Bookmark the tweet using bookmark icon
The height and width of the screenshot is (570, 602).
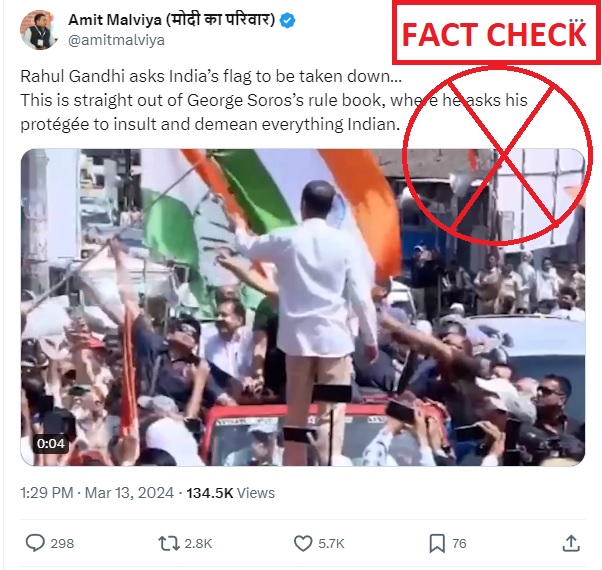(x=437, y=544)
